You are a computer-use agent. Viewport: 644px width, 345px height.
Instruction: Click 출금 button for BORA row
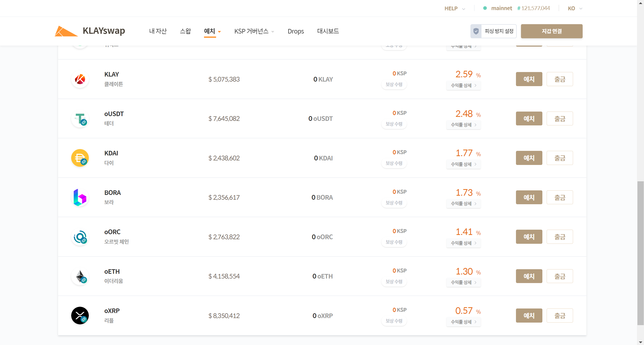[x=559, y=197]
